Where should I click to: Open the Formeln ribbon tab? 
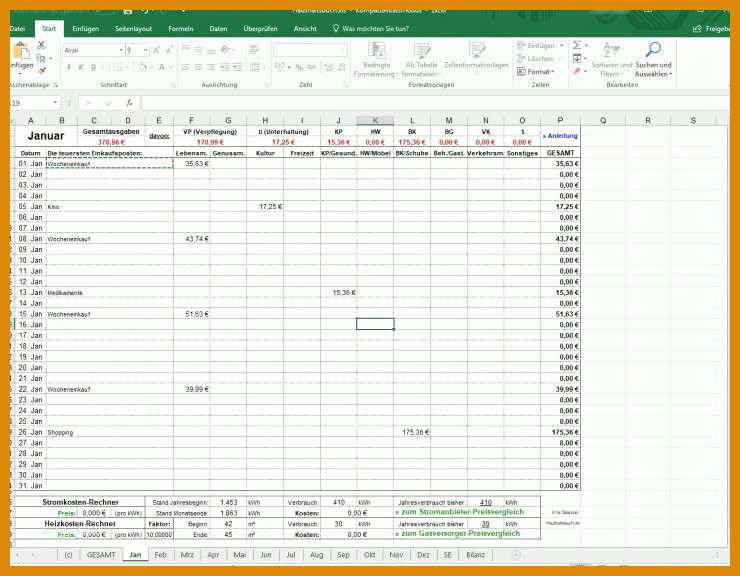(x=181, y=28)
